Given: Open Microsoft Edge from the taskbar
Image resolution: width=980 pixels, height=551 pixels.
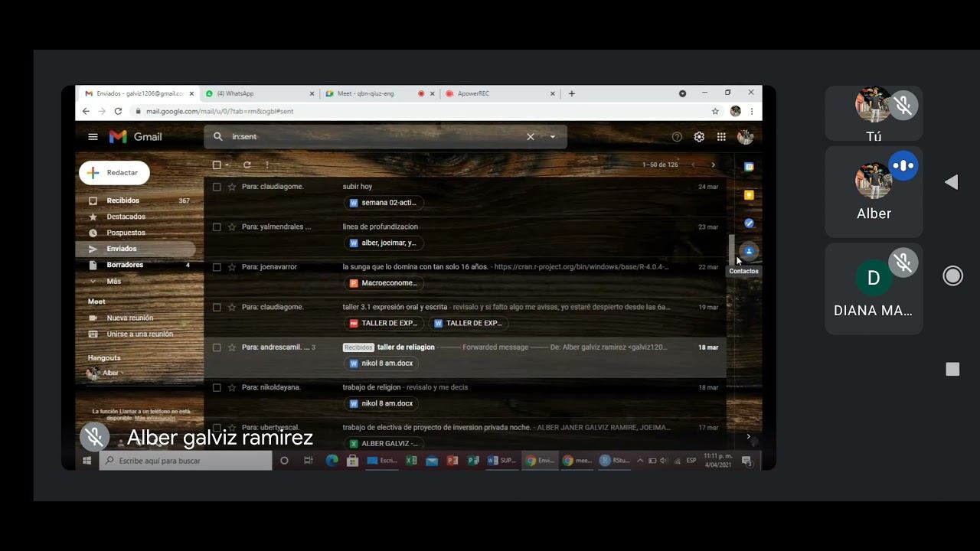Looking at the screenshot, I should pyautogui.click(x=332, y=461).
